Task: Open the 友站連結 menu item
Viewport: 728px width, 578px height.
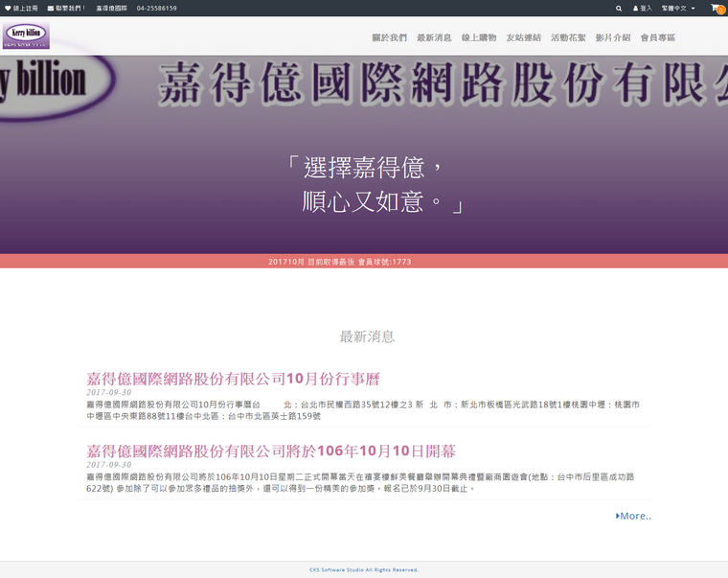Action: pyautogui.click(x=524, y=37)
